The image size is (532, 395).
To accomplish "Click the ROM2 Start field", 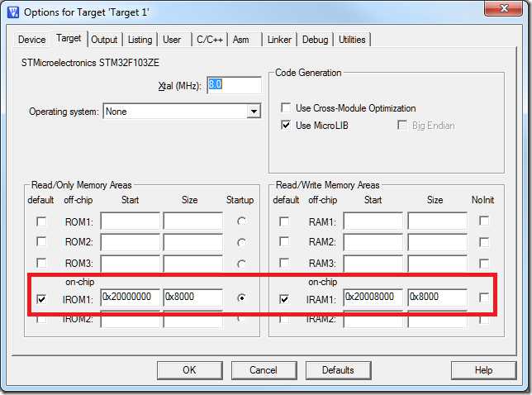I will point(130,242).
